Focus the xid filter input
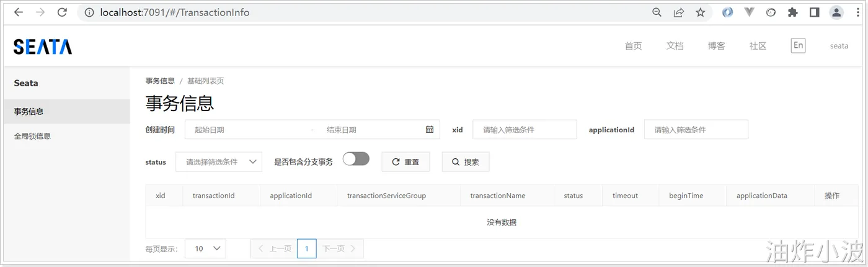This screenshot has height=267, width=868. (525, 129)
